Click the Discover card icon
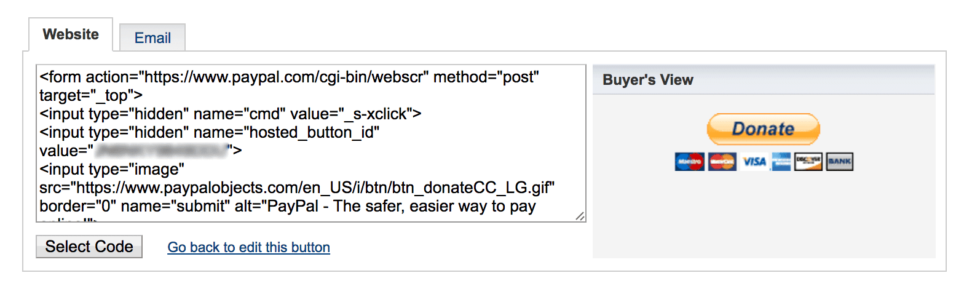The width and height of the screenshot is (980, 305). pos(808,162)
